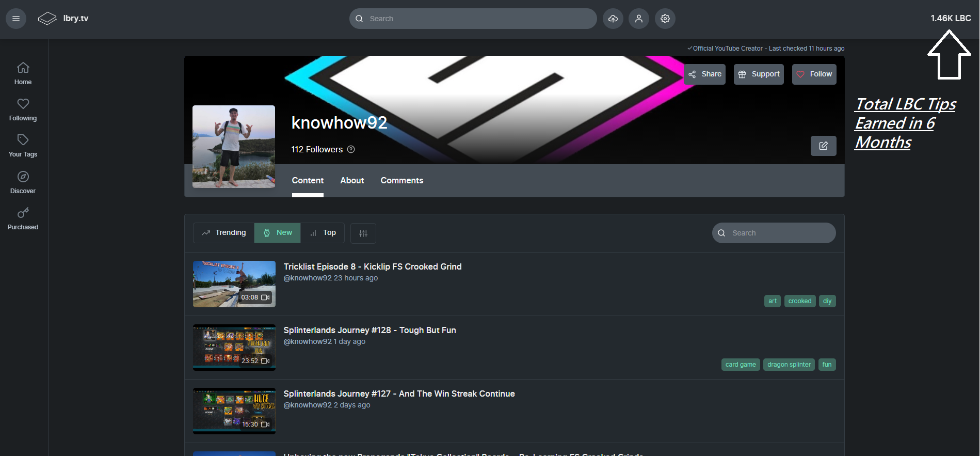Viewport: 980px width, 456px height.
Task: Click the channel content search field
Action: [774, 233]
